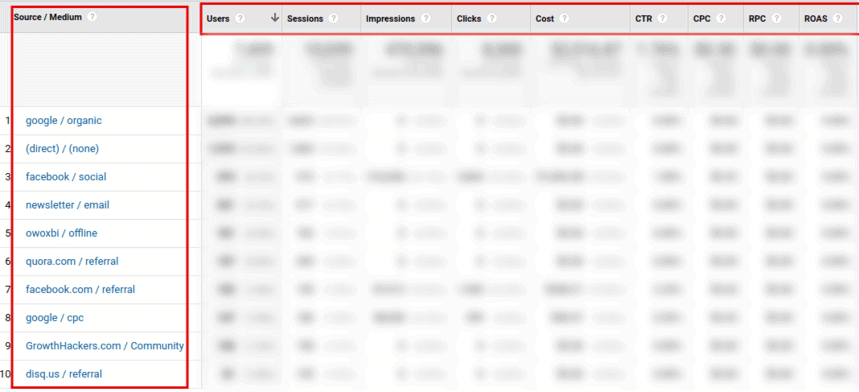The height and width of the screenshot is (392, 859).
Task: Open help icon beside CPC column
Action: click(x=721, y=19)
